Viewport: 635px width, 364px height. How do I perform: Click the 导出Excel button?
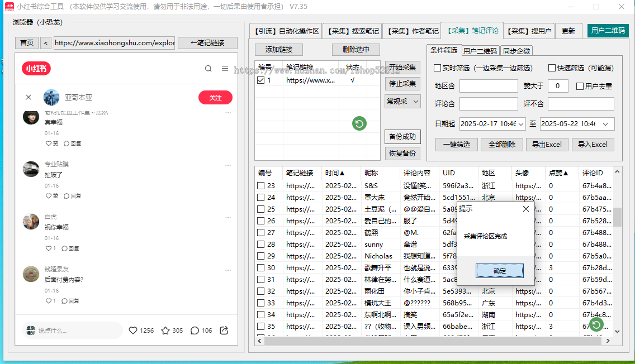coord(547,145)
